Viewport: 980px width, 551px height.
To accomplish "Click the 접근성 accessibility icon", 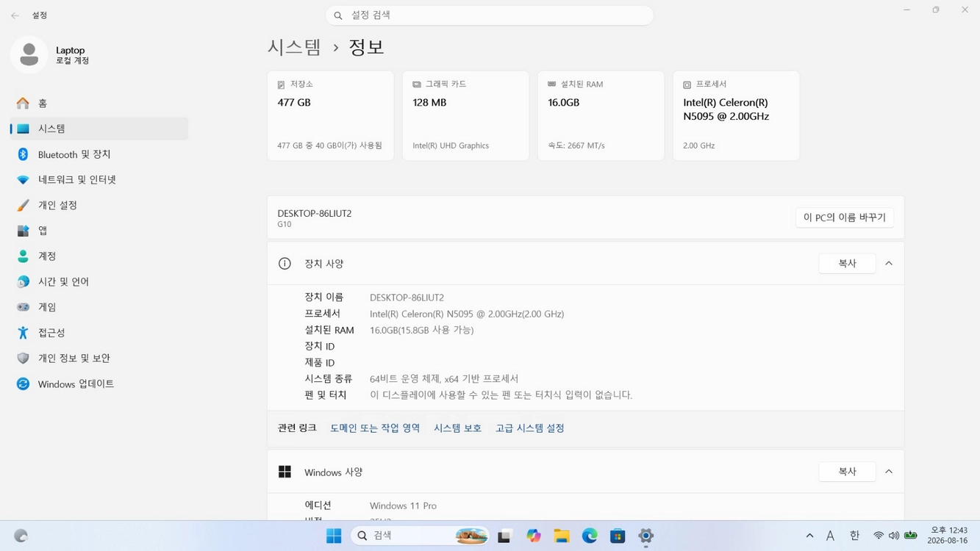I will click(24, 333).
